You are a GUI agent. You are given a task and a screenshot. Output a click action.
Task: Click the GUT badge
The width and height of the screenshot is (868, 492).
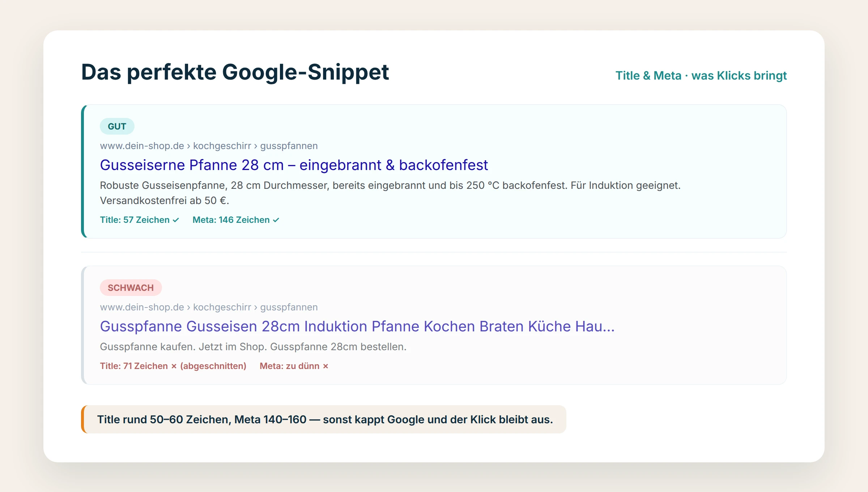coord(117,126)
